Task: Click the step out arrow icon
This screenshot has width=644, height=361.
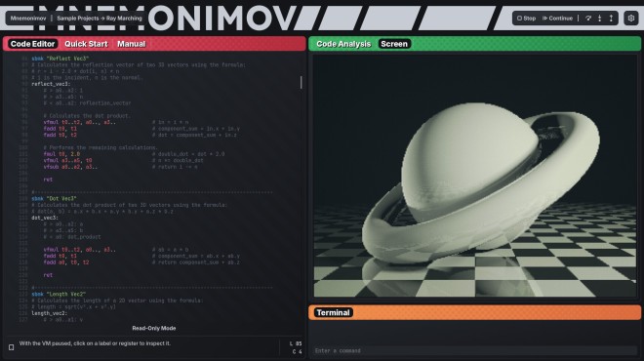Action: click(611, 19)
